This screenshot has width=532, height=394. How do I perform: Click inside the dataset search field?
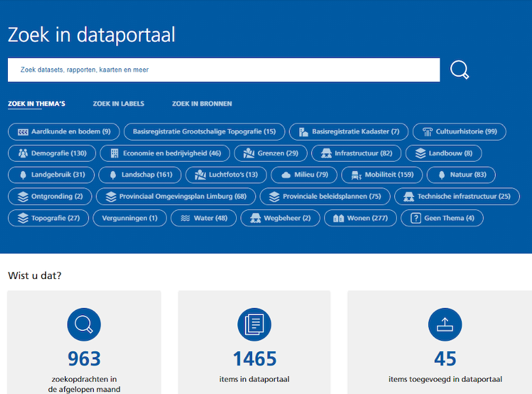coord(223,70)
